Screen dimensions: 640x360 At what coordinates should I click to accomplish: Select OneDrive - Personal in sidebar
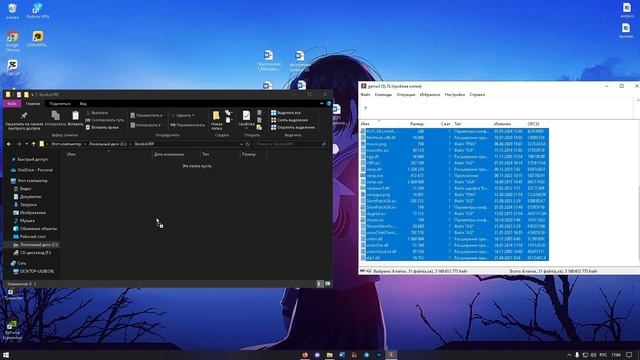tap(31, 170)
